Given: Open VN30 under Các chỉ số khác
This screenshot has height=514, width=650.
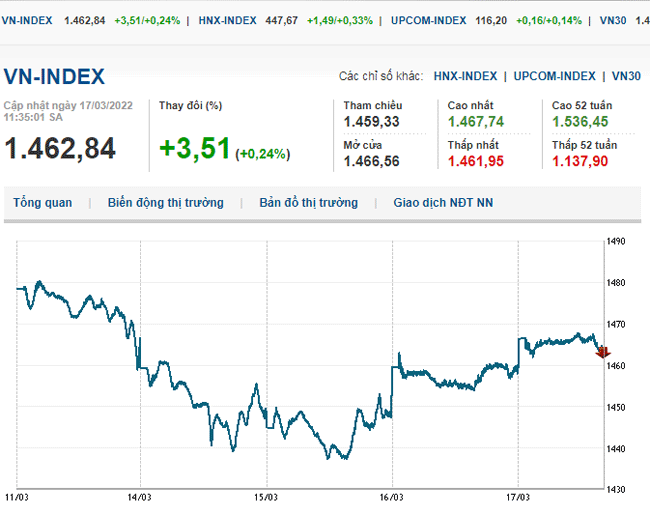Looking at the screenshot, I should (x=626, y=76).
